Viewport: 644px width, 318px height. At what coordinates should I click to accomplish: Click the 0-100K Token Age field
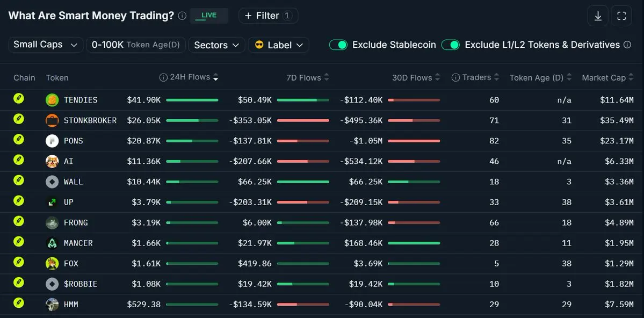[x=136, y=45]
